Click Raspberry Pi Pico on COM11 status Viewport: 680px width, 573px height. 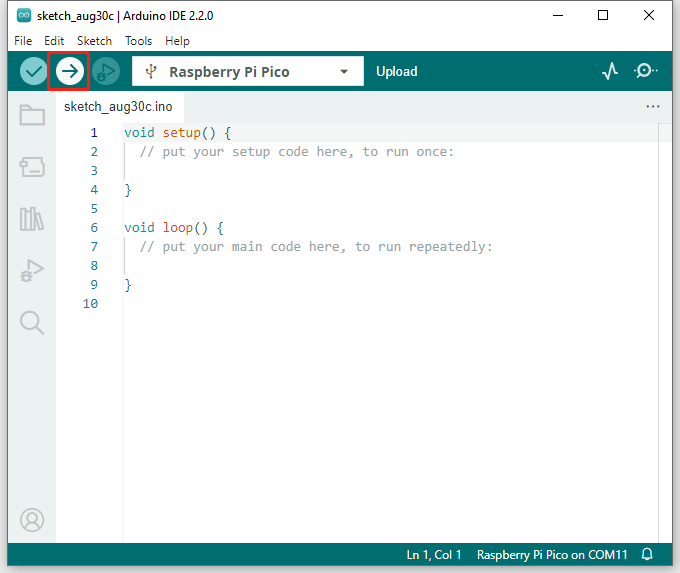552,555
